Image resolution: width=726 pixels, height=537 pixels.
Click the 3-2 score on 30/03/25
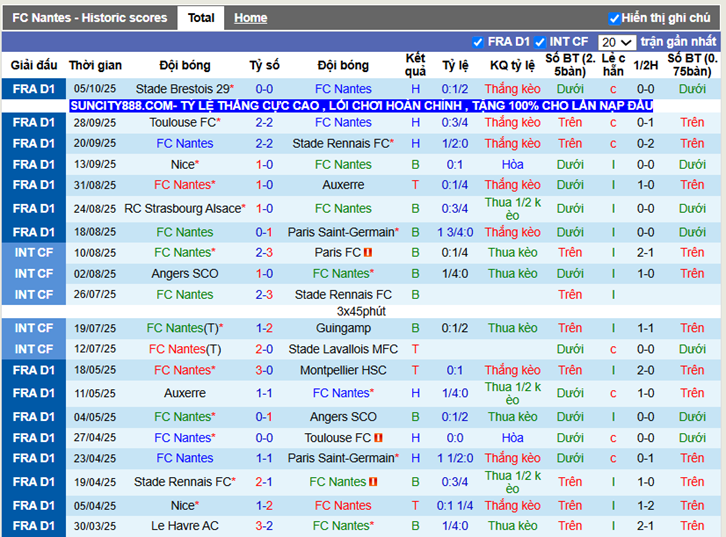tap(264, 526)
